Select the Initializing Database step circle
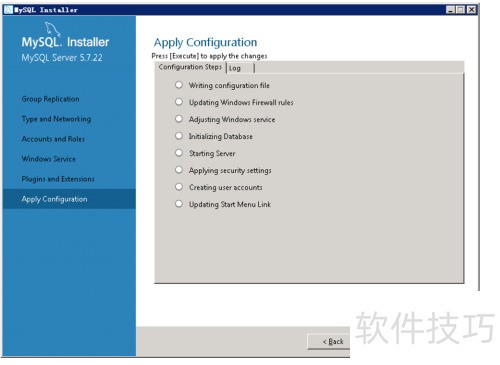Image resolution: width=500 pixels, height=365 pixels. pos(179,136)
